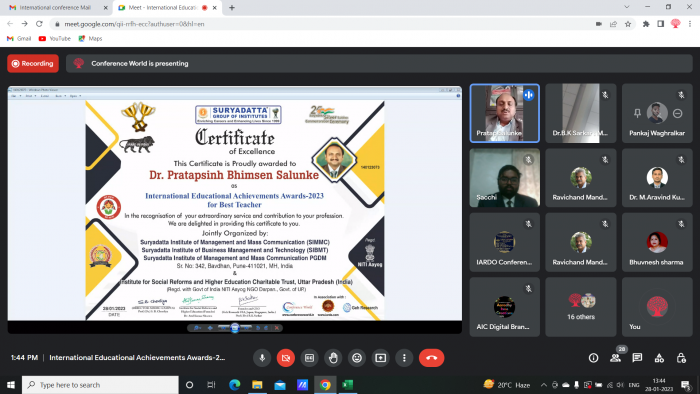Open the emoji reactions button

click(357, 358)
